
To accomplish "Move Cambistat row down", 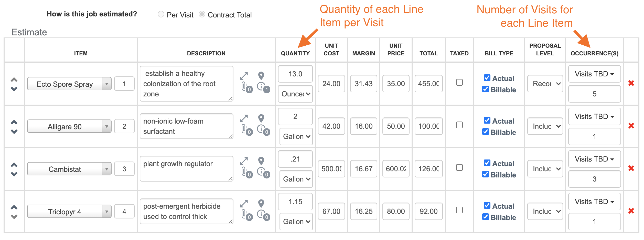I will pyautogui.click(x=14, y=174).
